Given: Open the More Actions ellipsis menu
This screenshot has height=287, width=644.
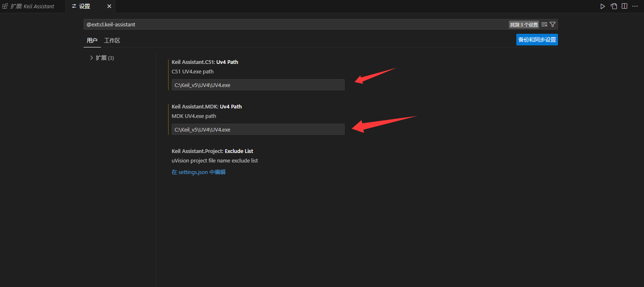Looking at the screenshot, I should [x=635, y=6].
